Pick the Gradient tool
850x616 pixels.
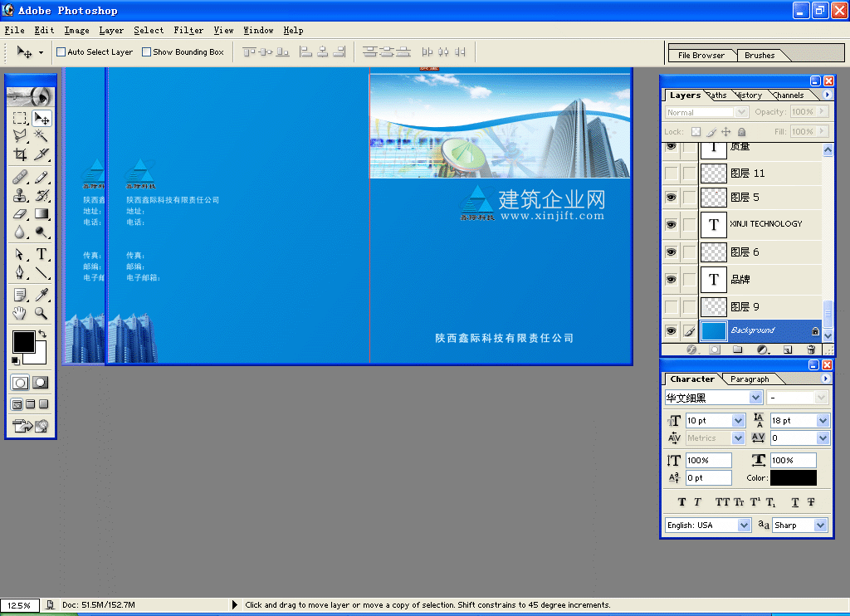point(42,214)
